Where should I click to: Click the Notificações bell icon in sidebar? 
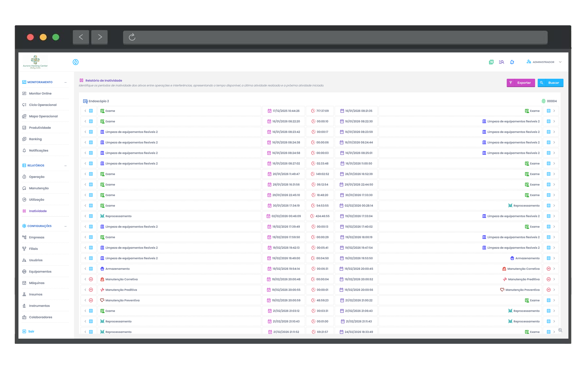tap(24, 150)
